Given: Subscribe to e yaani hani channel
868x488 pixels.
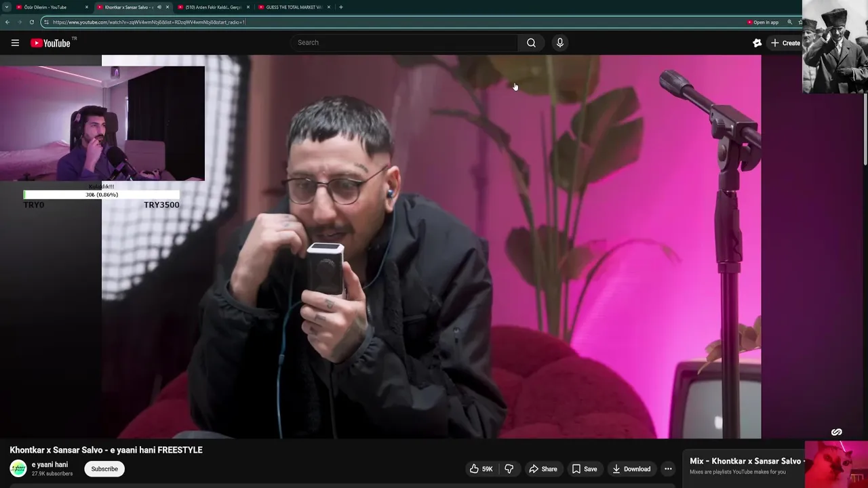Looking at the screenshot, I should [104, 469].
